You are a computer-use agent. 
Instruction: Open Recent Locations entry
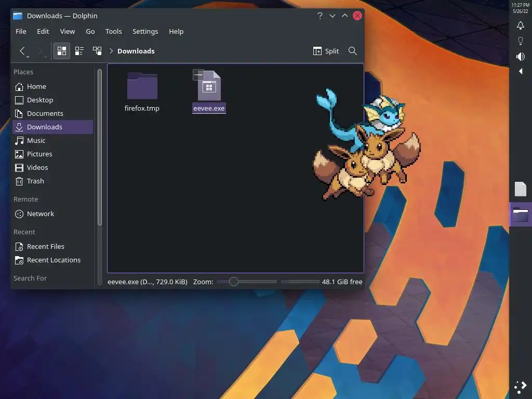[x=52, y=260]
